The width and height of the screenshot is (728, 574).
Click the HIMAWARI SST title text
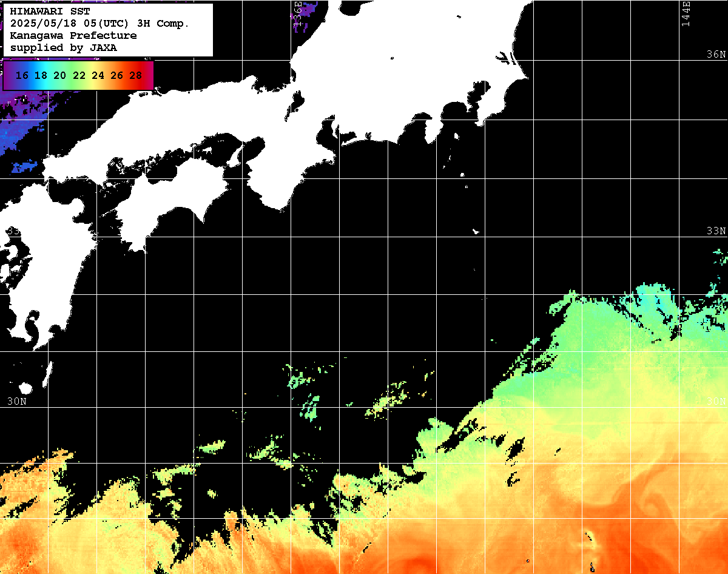(x=50, y=12)
